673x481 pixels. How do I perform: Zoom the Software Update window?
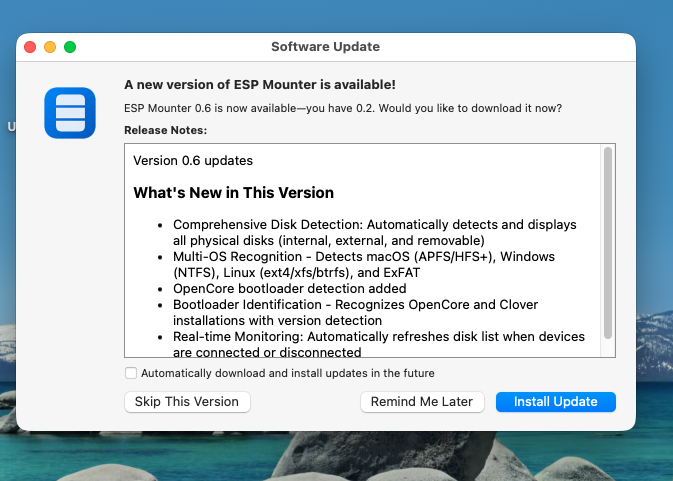(70, 47)
